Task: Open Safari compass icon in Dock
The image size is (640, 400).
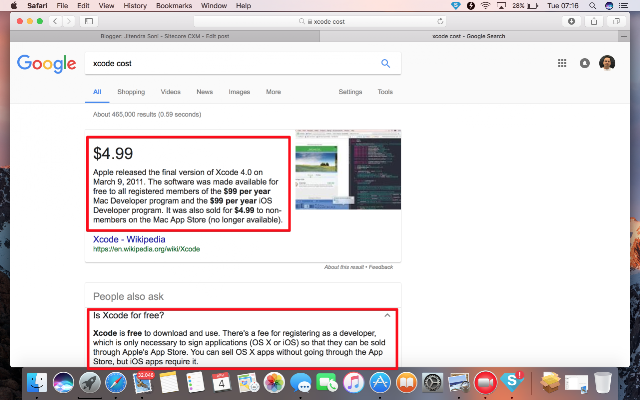Action: (x=116, y=383)
